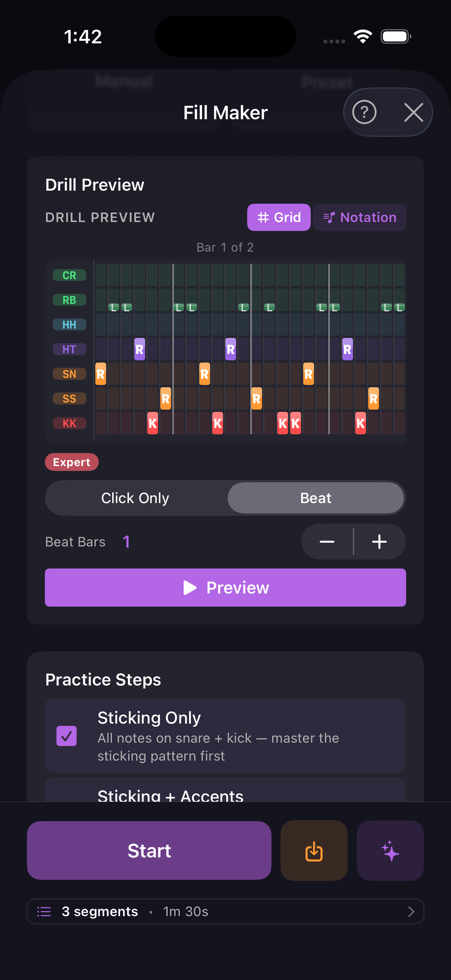Tap the sparkle magic generate icon
This screenshot has width=451, height=980.
390,850
